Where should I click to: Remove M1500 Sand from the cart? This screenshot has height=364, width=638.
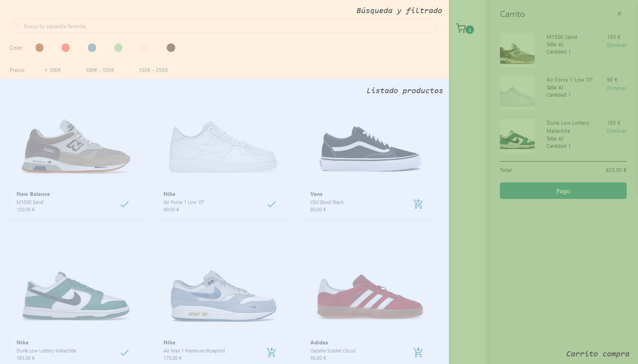coord(617,45)
